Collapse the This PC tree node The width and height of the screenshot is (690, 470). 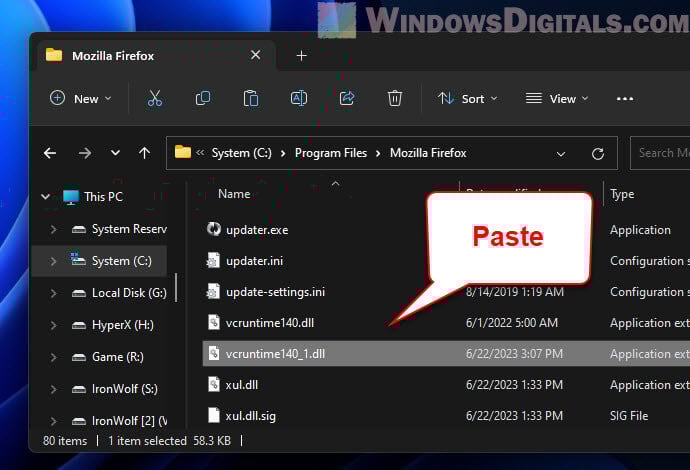45,196
